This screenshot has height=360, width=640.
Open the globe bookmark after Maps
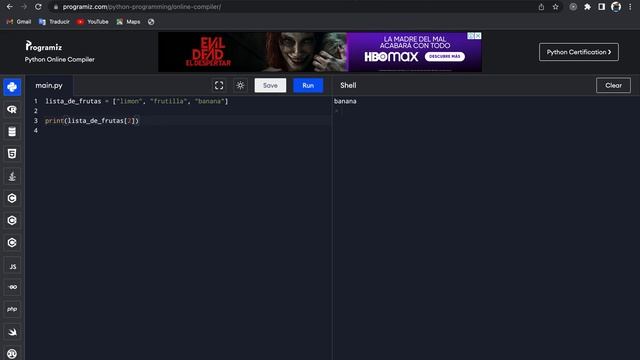point(151,22)
